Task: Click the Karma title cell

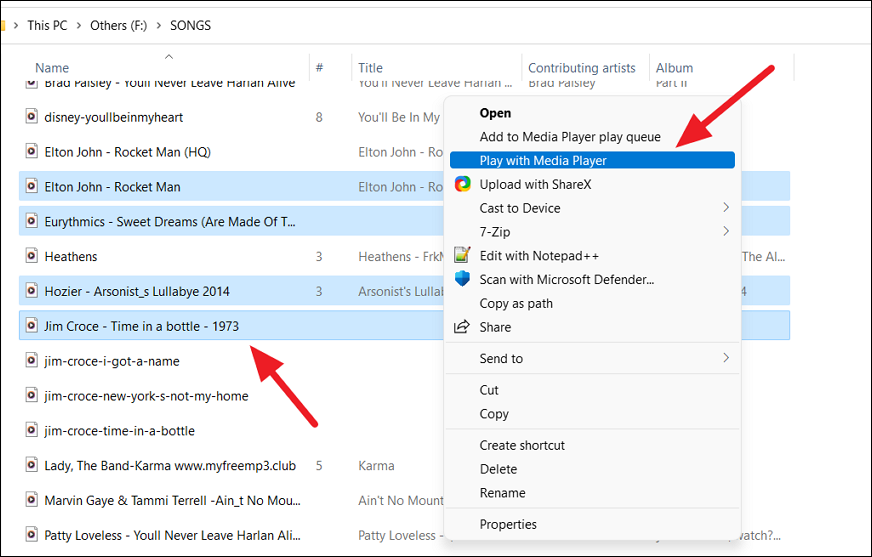Action: tap(376, 465)
